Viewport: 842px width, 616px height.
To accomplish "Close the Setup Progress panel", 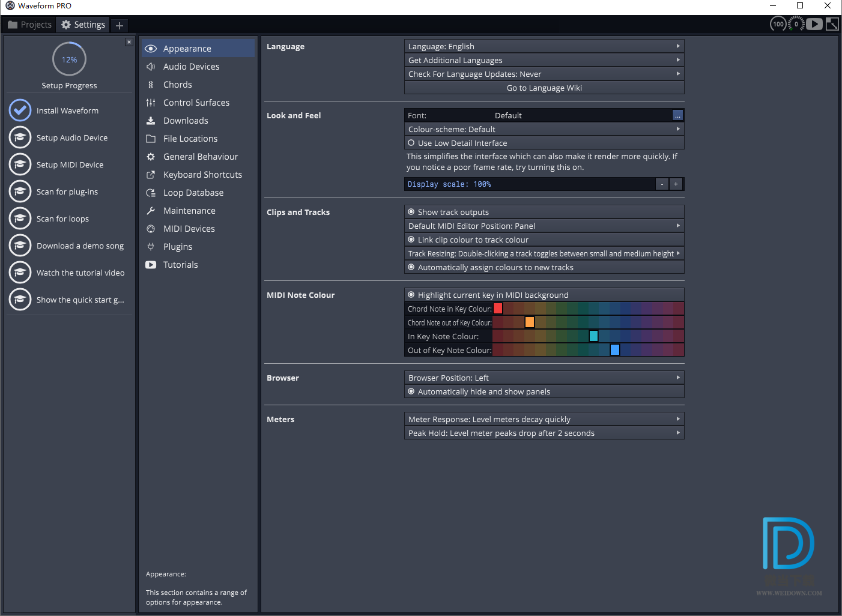I will [129, 42].
